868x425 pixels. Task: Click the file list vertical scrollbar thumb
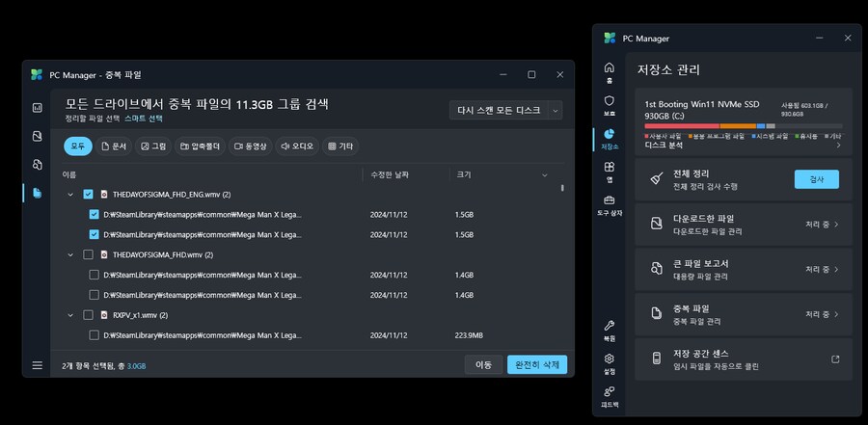coord(562,188)
